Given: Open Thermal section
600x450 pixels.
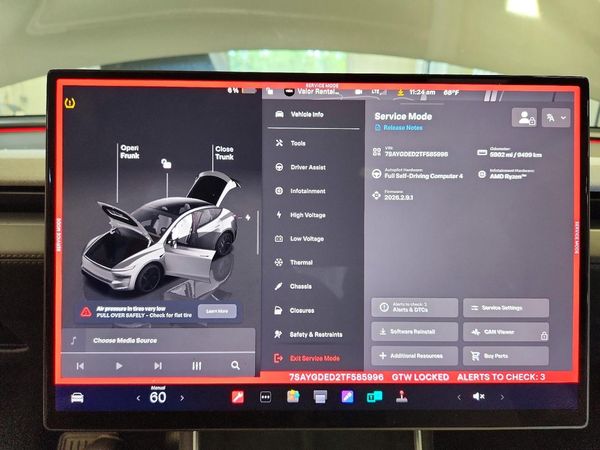Looking at the screenshot, I should 294,262.
